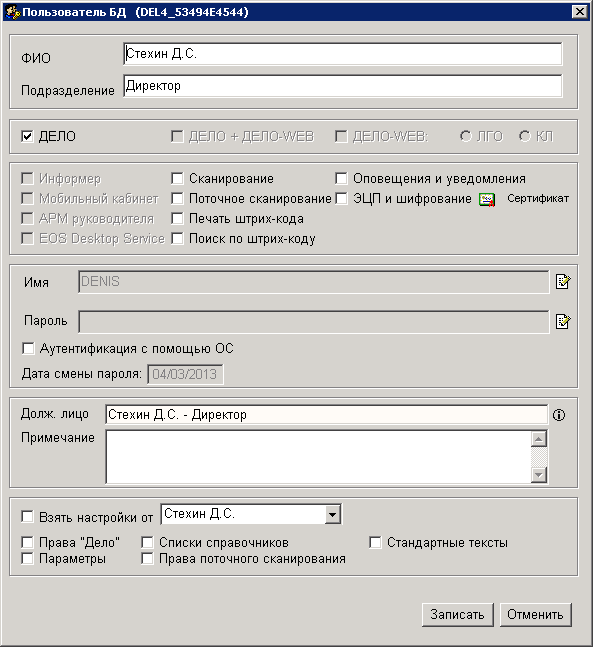Enable the Сканирование checkbox

[177, 179]
